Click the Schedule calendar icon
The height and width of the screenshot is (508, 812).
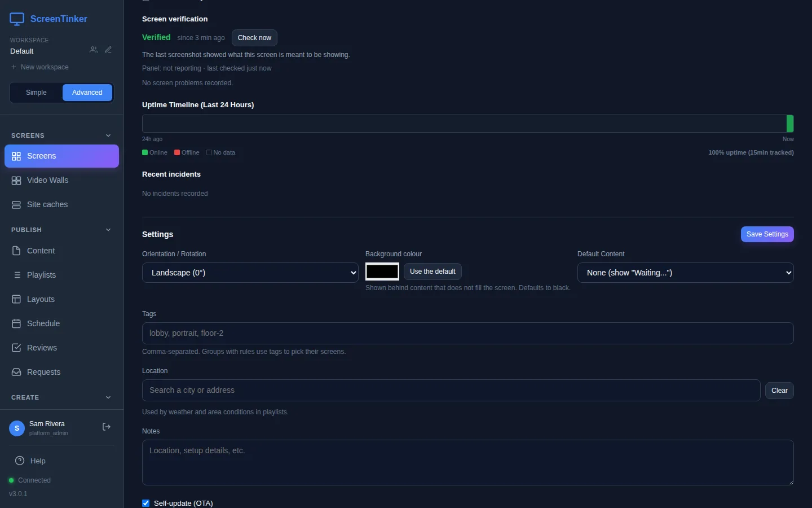pyautogui.click(x=16, y=323)
